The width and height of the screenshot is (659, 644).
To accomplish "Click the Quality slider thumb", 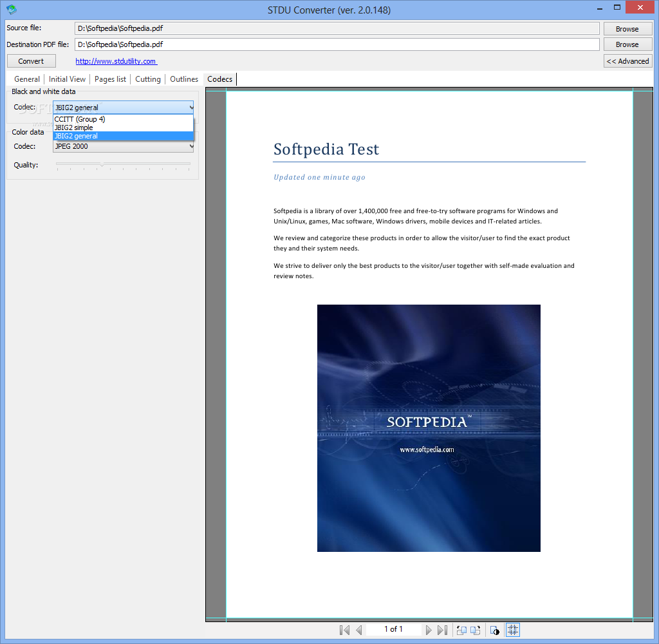I will (101, 164).
